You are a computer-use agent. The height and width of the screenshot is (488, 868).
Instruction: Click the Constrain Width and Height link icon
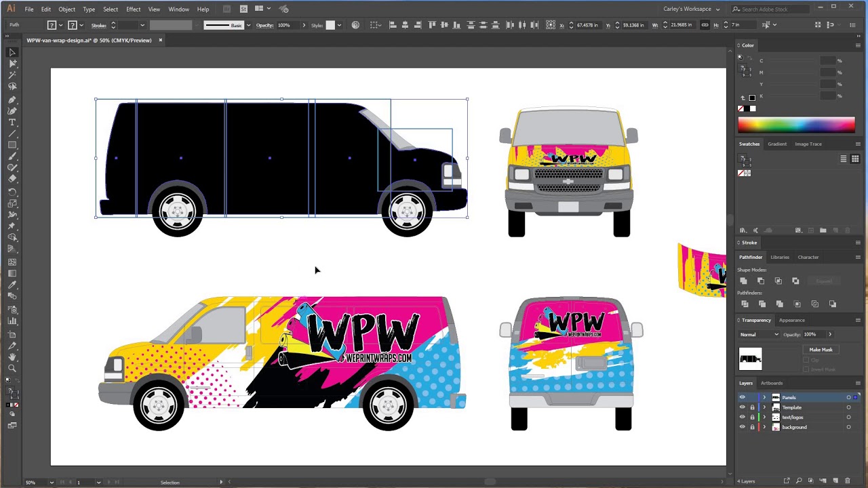click(x=705, y=25)
